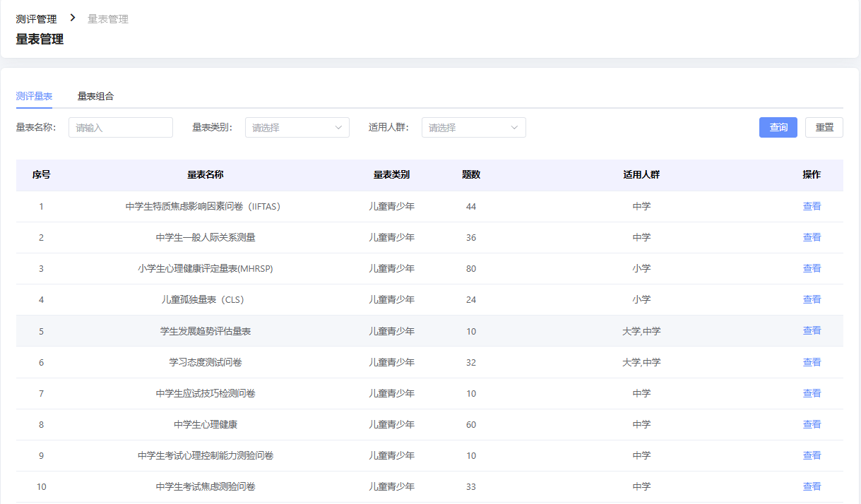Click 查看 for 小学生心理健康评定量表(MHRSP)

coord(812,268)
